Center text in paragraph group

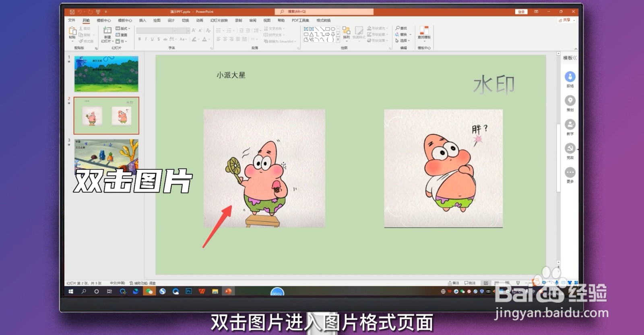click(x=225, y=39)
